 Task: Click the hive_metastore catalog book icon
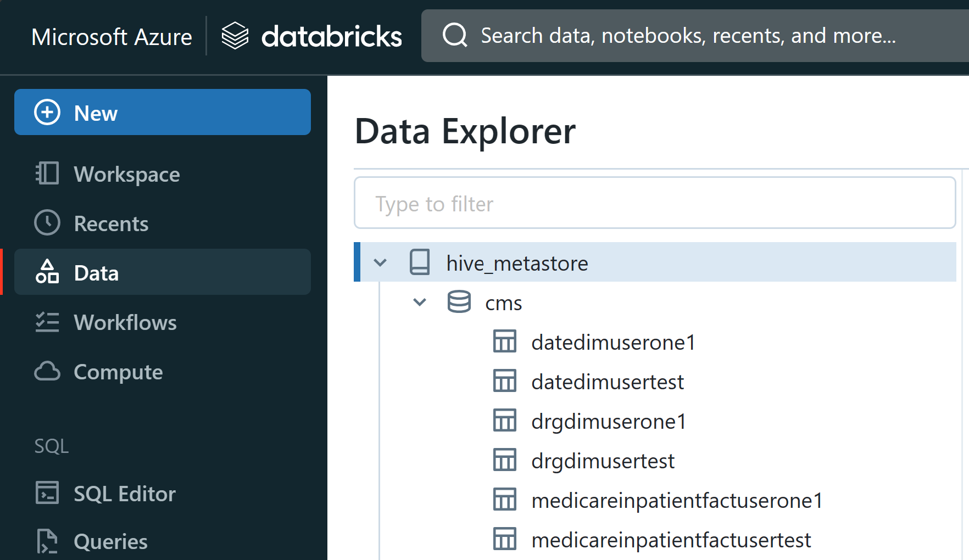click(420, 262)
